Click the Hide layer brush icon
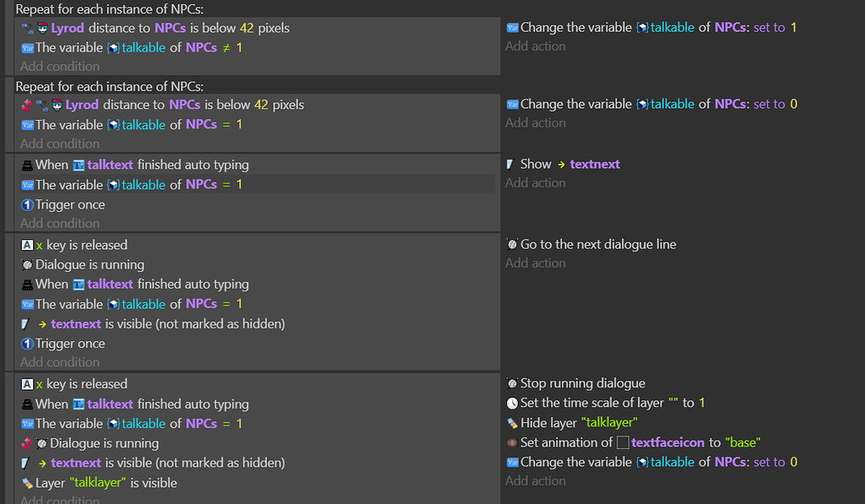The image size is (865, 504). coord(511,422)
